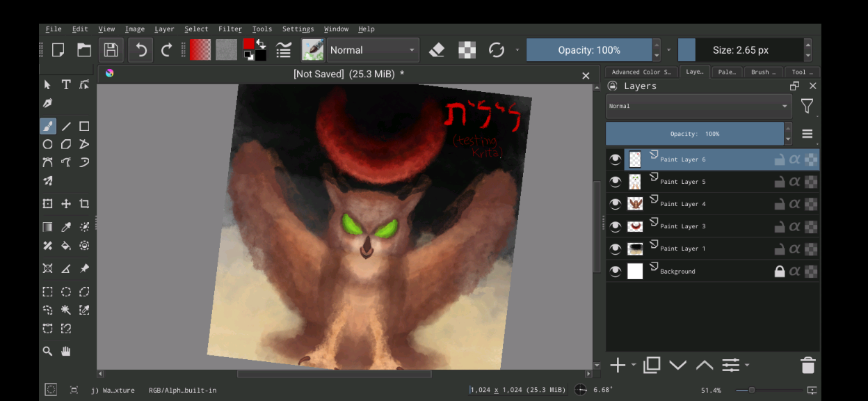This screenshot has width=868, height=401.
Task: Select the Reference Images pin tool
Action: point(84,268)
